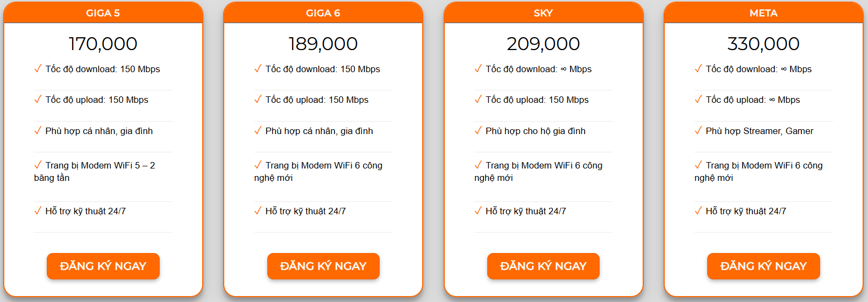868x302 pixels.
Task: Click checkmark beside META Streamer, Gamer line
Action: (x=698, y=130)
